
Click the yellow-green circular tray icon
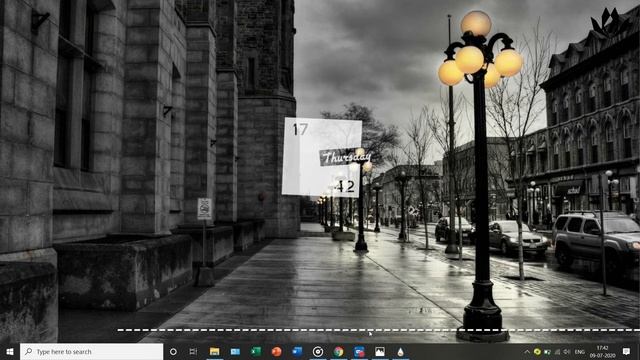tap(537, 351)
